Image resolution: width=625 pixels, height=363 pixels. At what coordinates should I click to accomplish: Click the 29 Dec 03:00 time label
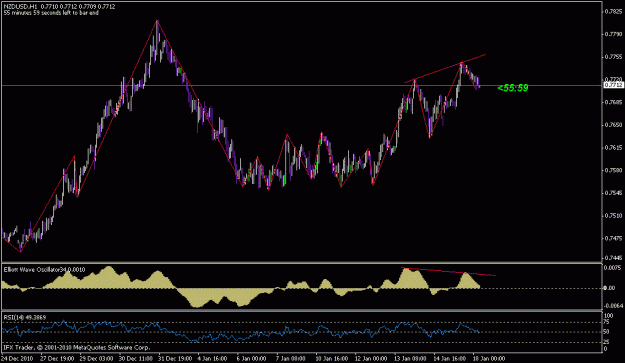96,358
